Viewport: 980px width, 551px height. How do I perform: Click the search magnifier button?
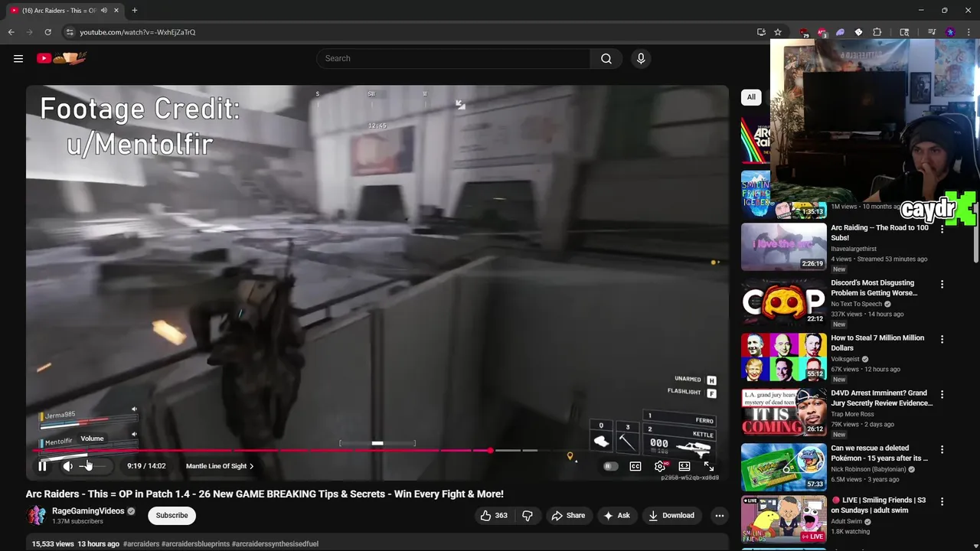pyautogui.click(x=606, y=58)
